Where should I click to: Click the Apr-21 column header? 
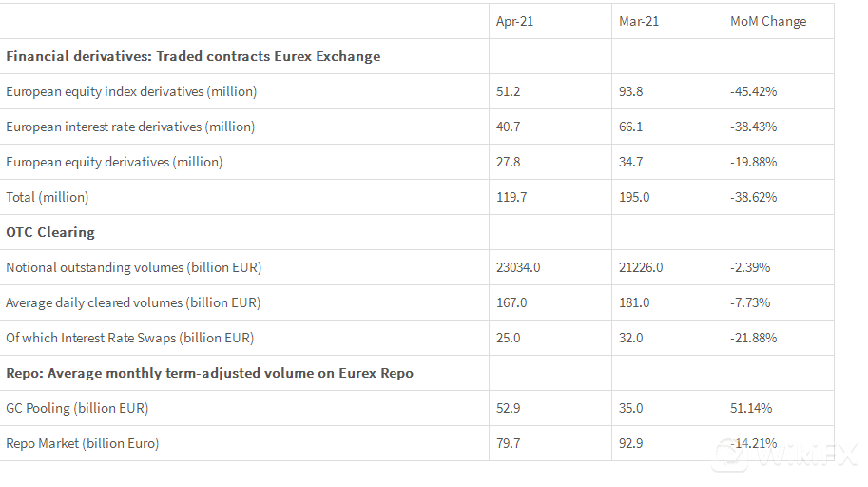click(x=514, y=21)
